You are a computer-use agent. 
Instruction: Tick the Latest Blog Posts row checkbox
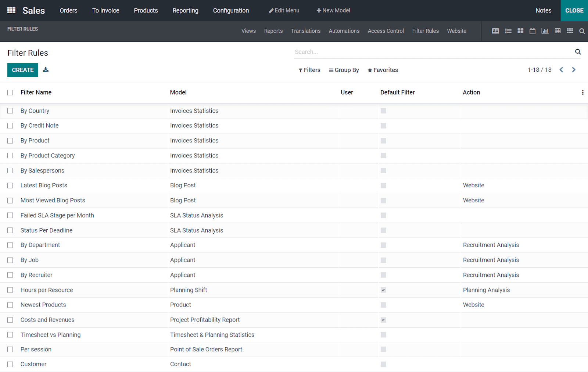click(x=10, y=185)
